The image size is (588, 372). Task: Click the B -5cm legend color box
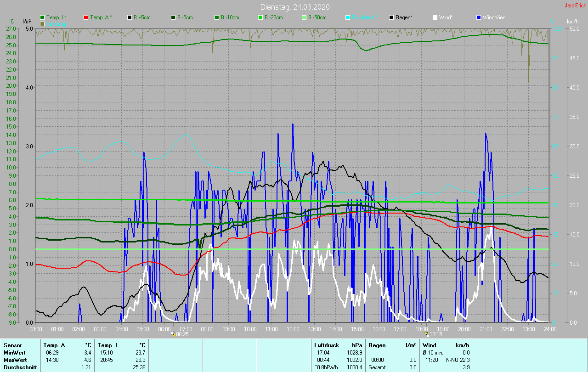[174, 17]
